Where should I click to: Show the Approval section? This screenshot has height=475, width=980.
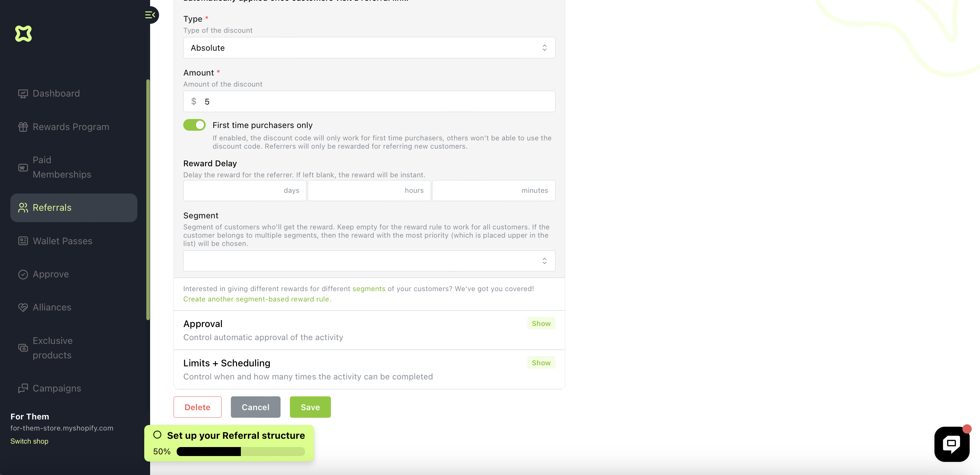click(541, 323)
